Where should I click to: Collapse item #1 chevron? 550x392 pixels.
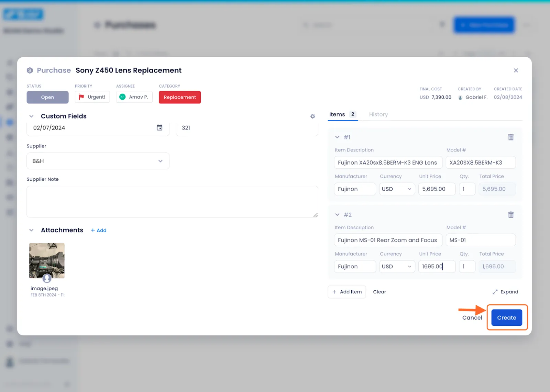click(337, 137)
